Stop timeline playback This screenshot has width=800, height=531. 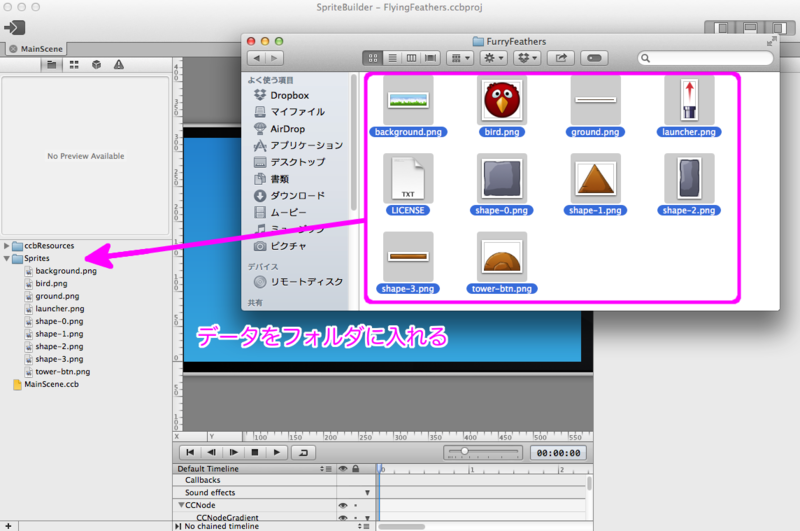(x=255, y=452)
